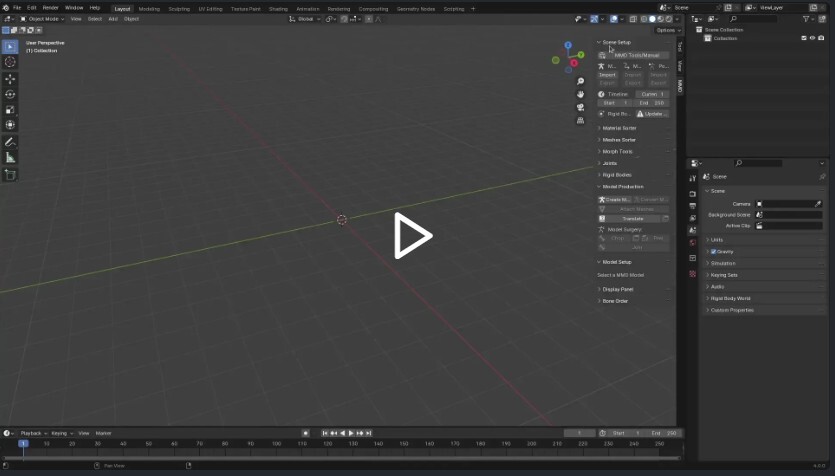The width and height of the screenshot is (835, 476).
Task: Click the Import model button
Action: click(607, 75)
